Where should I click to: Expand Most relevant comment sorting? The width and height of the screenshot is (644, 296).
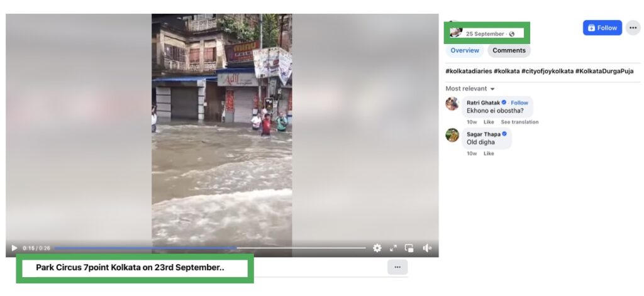[470, 89]
